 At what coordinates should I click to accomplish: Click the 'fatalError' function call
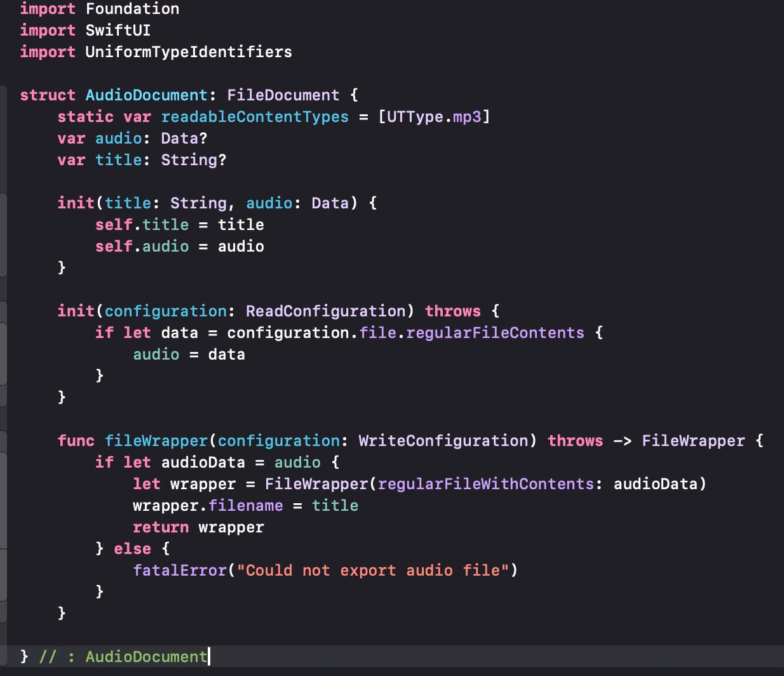(180, 571)
